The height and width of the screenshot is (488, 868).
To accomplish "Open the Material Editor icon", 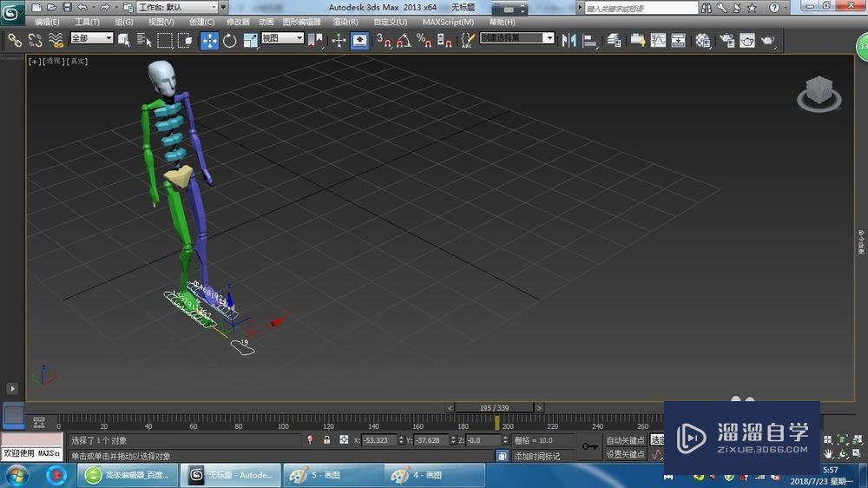I will 703,41.
